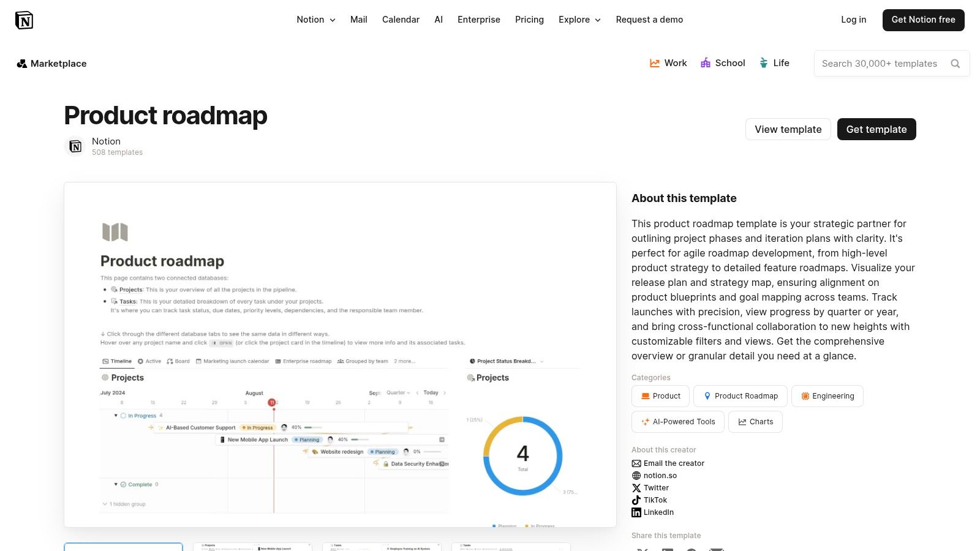Switch to the School templates category
Image resolution: width=980 pixels, height=551 pixels.
723,63
